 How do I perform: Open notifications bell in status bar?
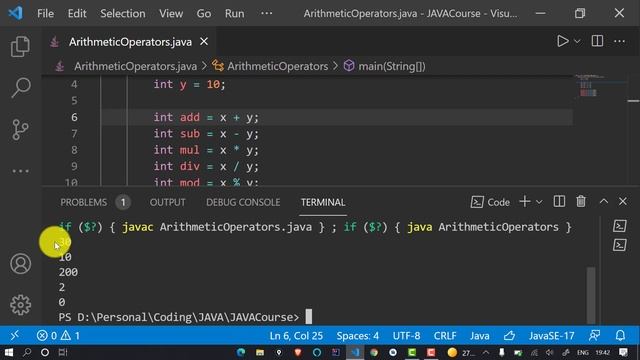click(x=620, y=336)
